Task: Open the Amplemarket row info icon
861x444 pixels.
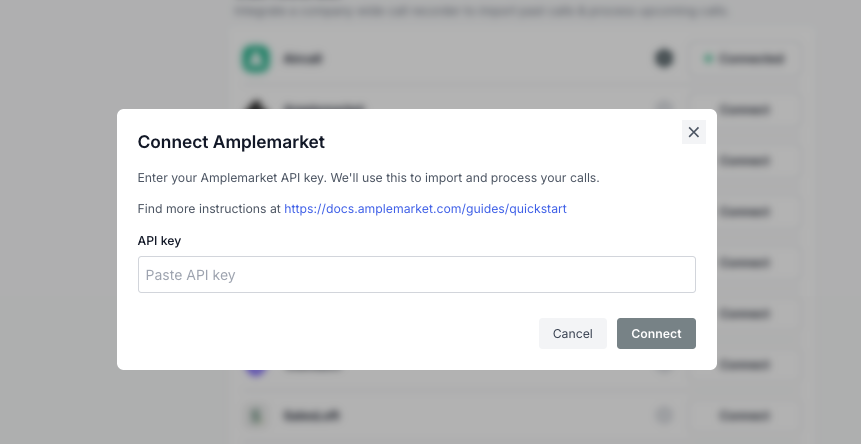Action: (x=664, y=105)
